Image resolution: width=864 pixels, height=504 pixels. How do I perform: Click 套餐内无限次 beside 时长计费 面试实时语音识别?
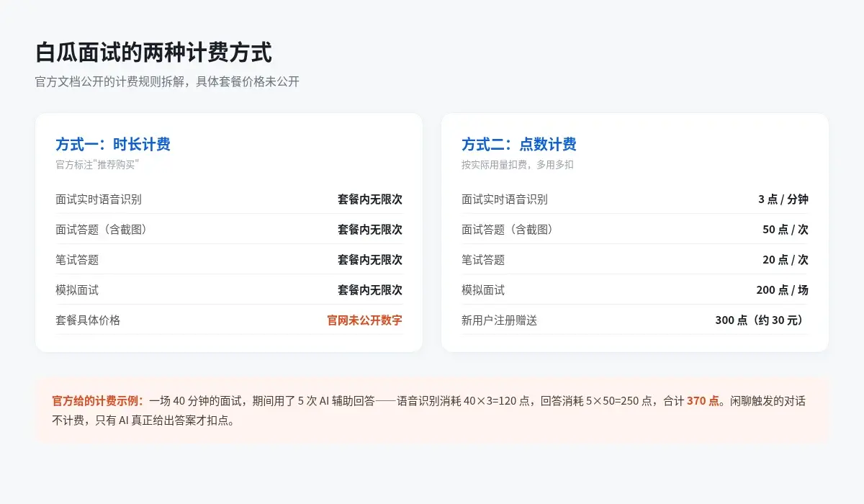370,199
